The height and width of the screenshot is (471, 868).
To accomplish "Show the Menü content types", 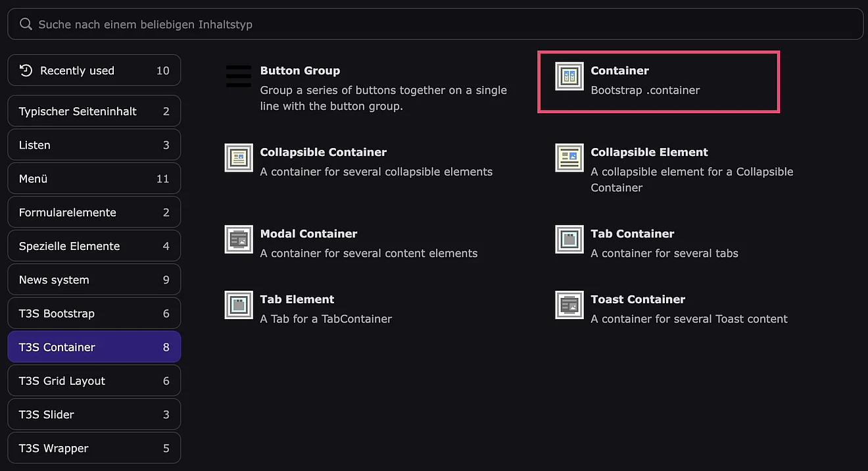I will pyautogui.click(x=94, y=179).
